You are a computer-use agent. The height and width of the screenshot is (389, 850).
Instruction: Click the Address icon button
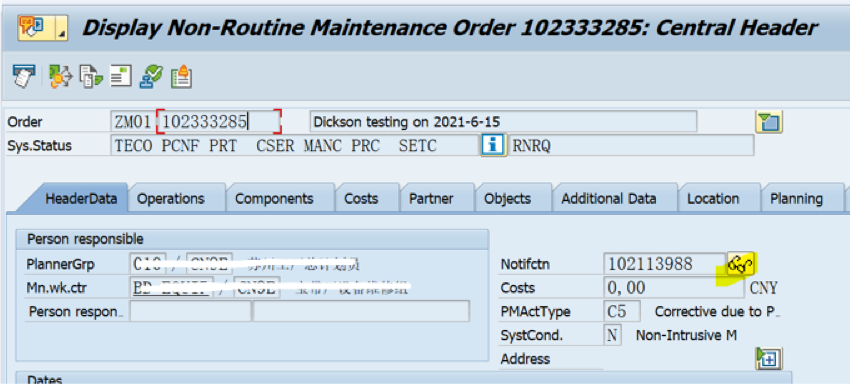(x=769, y=359)
